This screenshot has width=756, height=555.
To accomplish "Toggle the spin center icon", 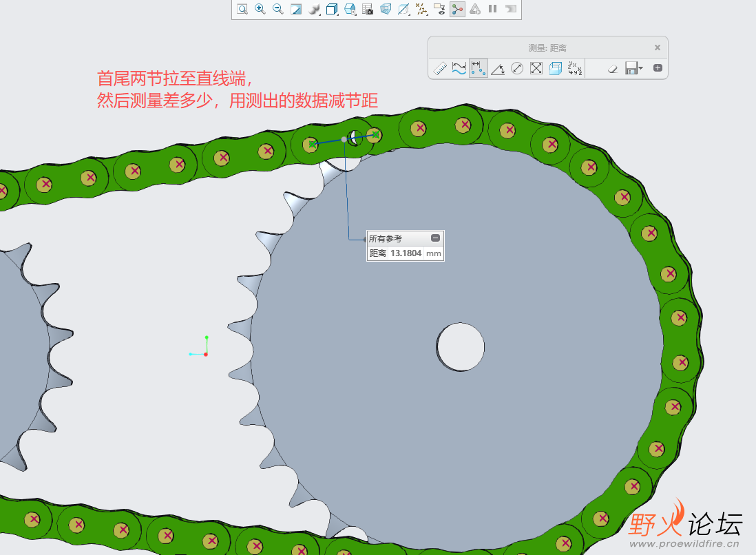I will (x=457, y=9).
